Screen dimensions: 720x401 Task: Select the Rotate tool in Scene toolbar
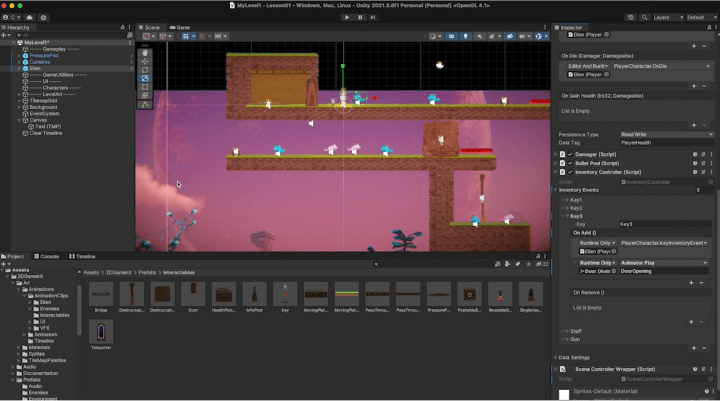point(145,69)
